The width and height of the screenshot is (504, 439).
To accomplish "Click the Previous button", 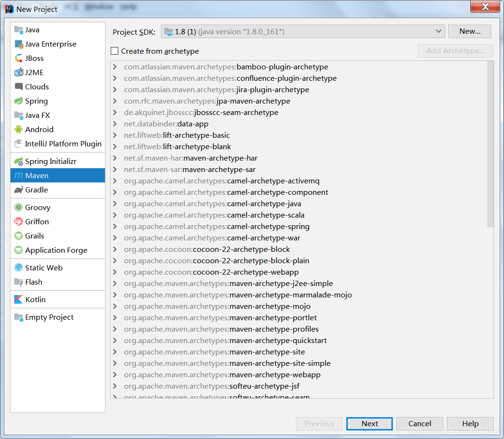I will [x=319, y=424].
